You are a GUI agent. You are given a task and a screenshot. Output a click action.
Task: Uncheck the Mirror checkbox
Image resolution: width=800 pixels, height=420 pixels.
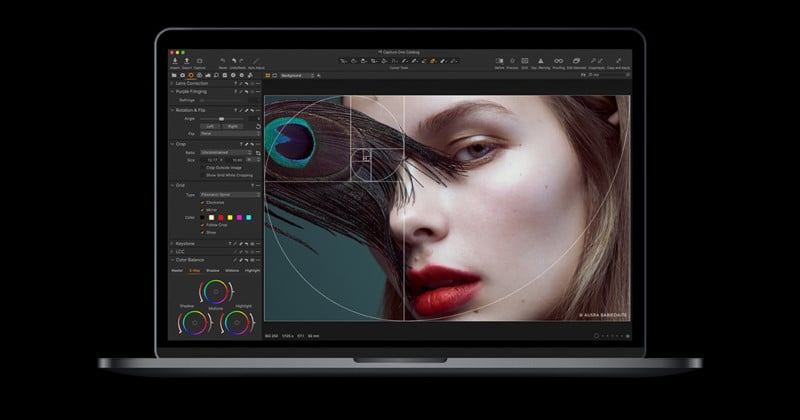pyautogui.click(x=203, y=210)
